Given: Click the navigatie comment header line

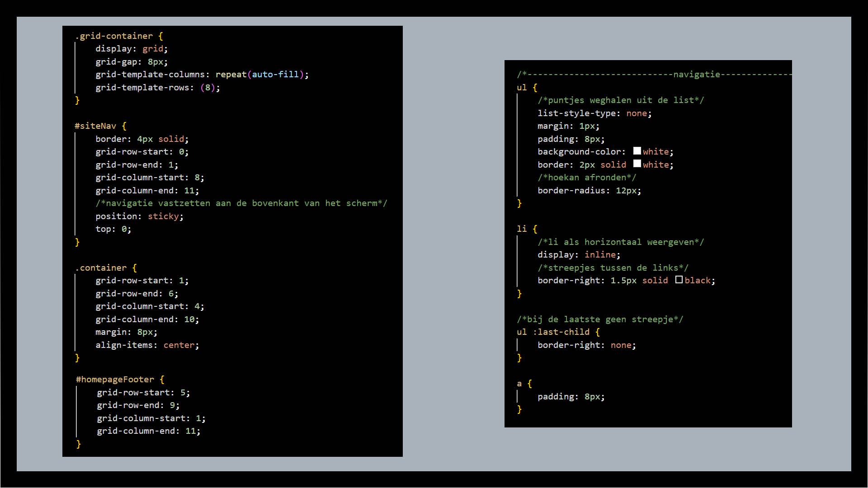Looking at the screenshot, I should pos(654,74).
